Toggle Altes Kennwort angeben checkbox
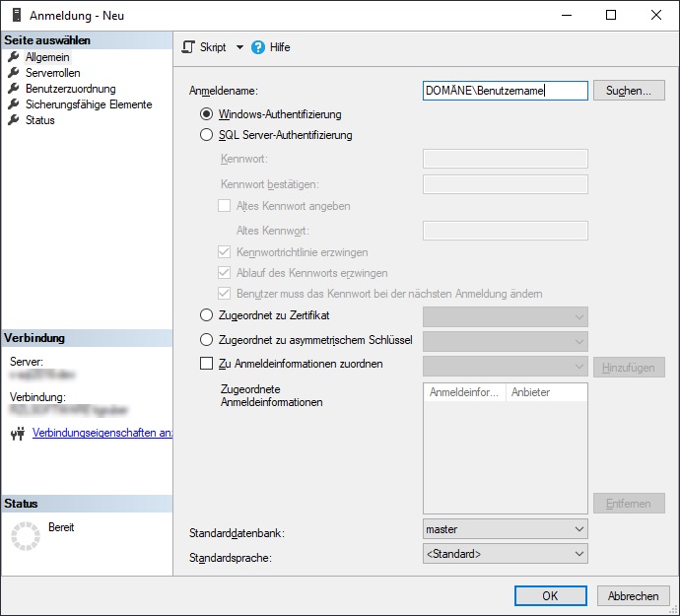Viewport: 680px width, 616px height. (x=224, y=206)
